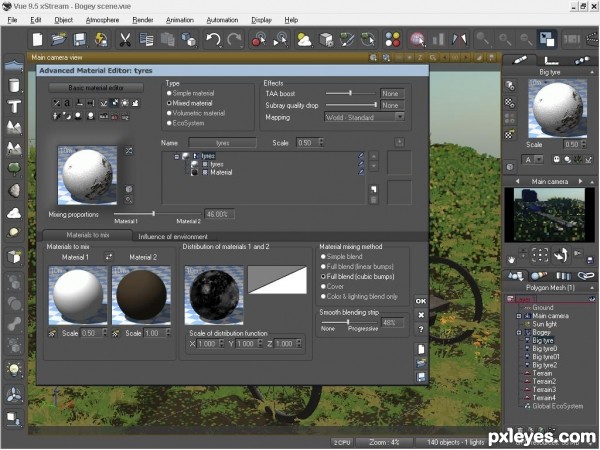Click the TAA boost None button
The image size is (600, 450).
click(x=392, y=93)
